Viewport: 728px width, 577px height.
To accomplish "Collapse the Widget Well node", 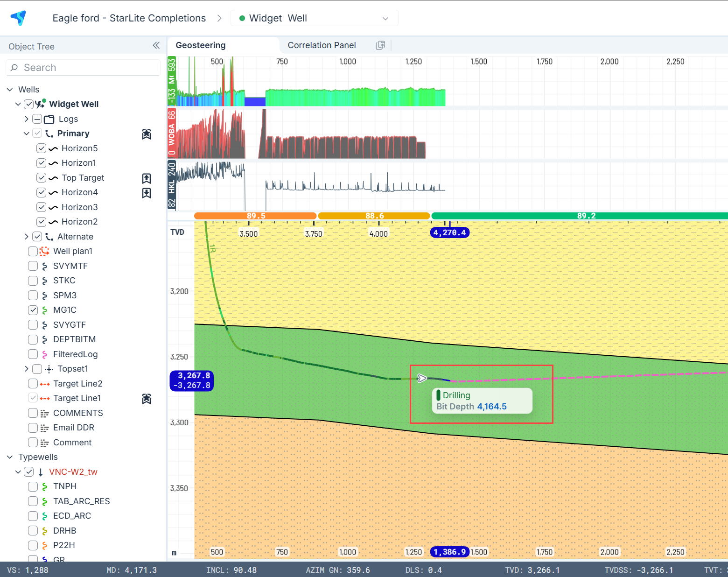I will pos(18,104).
